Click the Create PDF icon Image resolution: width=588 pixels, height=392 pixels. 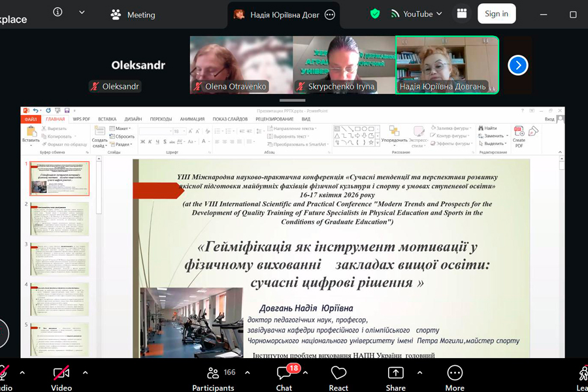(x=519, y=137)
